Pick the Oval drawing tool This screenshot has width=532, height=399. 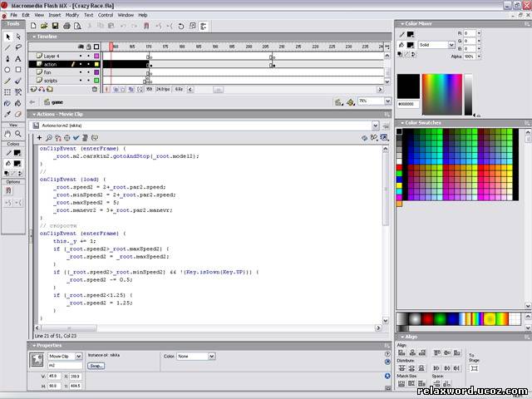(x=7, y=70)
